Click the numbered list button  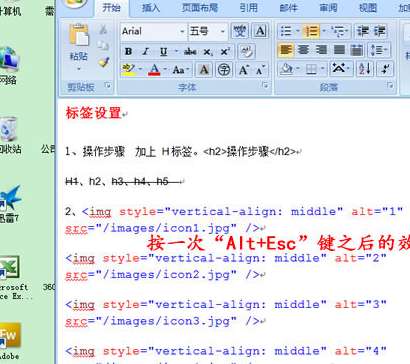tap(311, 32)
